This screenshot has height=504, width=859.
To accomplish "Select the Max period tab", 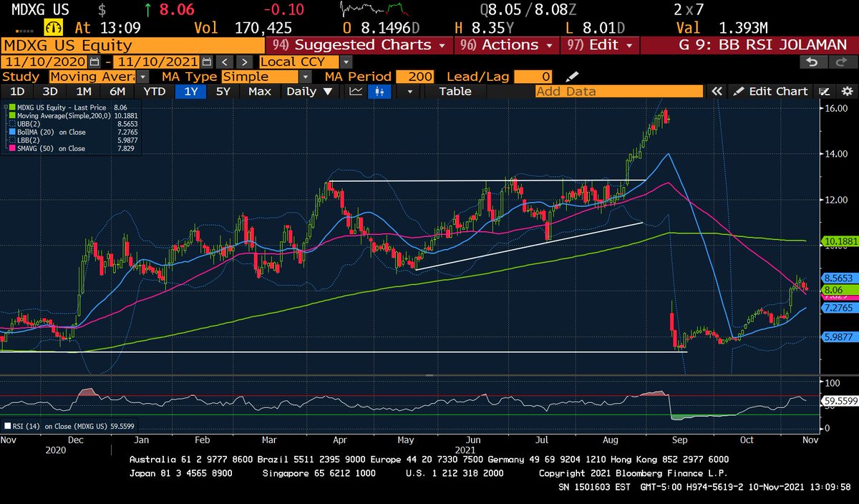I will coord(260,91).
